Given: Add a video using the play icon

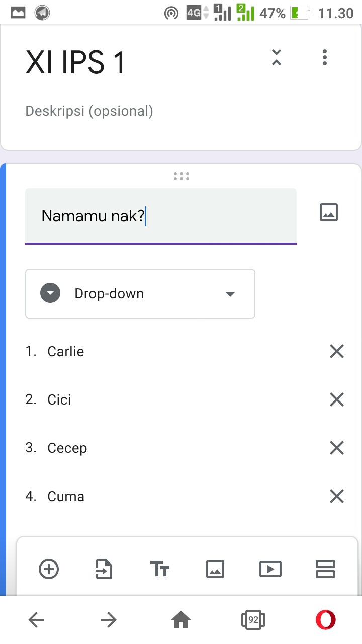Looking at the screenshot, I should tap(270, 569).
